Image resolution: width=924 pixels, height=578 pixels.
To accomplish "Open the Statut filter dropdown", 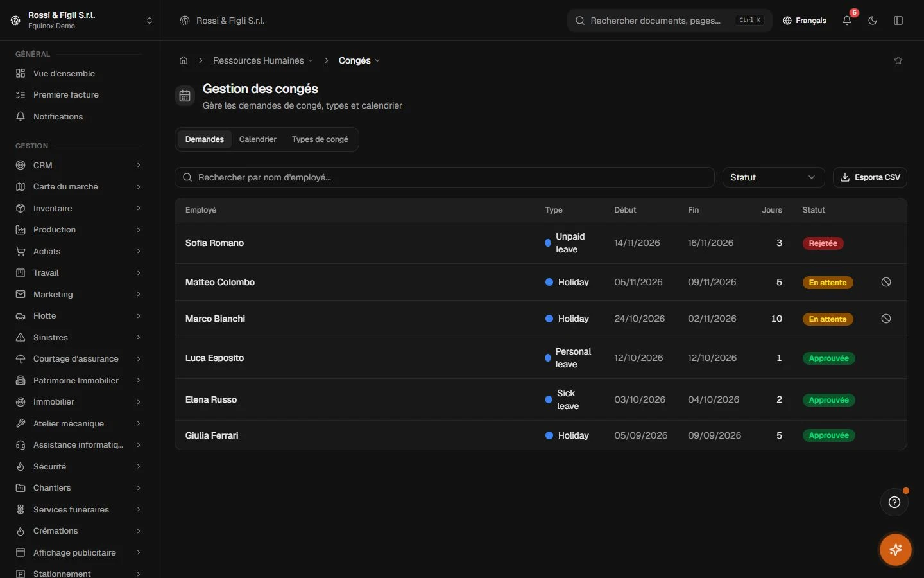I will [773, 177].
